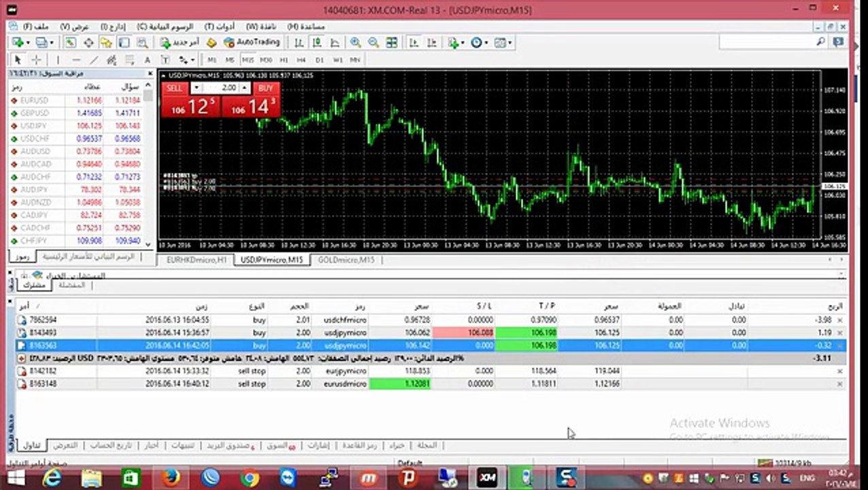Open Firefox from the taskbar

(x=170, y=478)
